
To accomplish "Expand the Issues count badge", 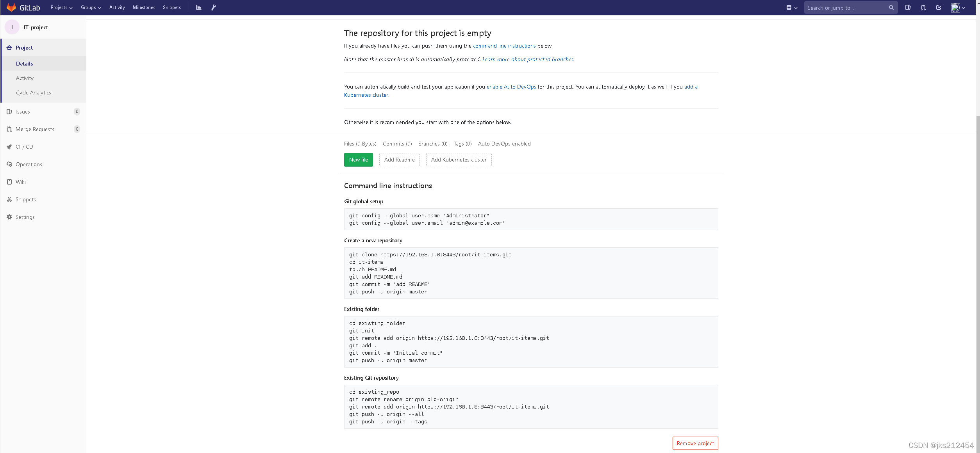I will pos(77,111).
